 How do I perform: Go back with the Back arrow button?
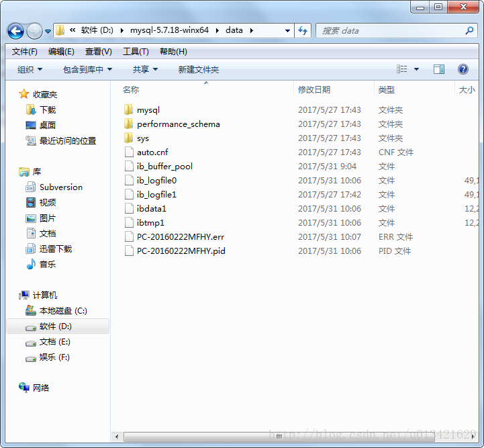(15, 31)
